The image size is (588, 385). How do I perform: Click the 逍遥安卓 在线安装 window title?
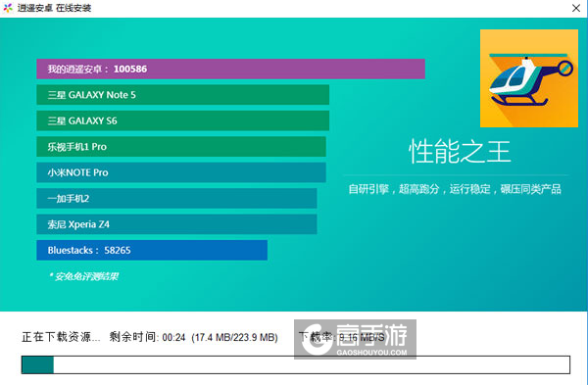pyautogui.click(x=54, y=8)
